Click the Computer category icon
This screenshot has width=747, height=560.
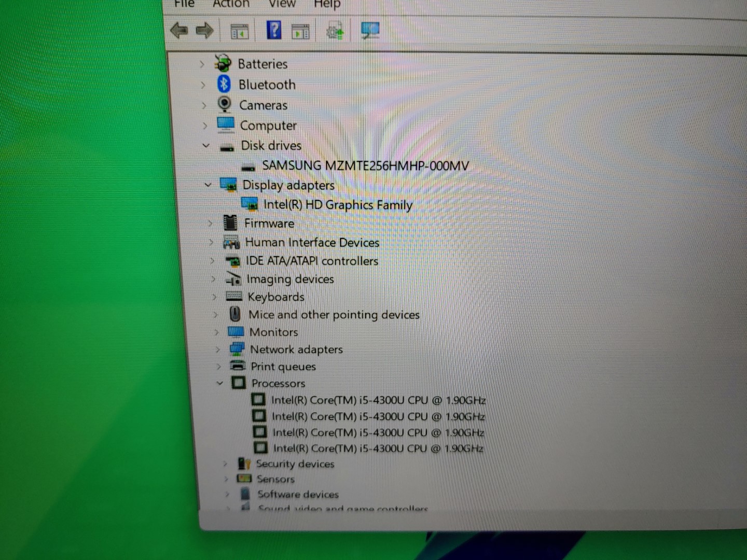(226, 124)
